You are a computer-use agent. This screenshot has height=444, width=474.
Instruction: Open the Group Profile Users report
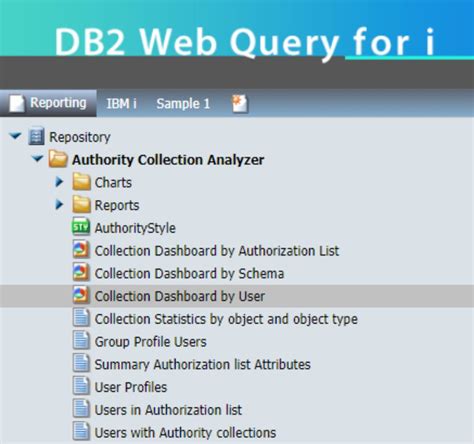point(151,342)
